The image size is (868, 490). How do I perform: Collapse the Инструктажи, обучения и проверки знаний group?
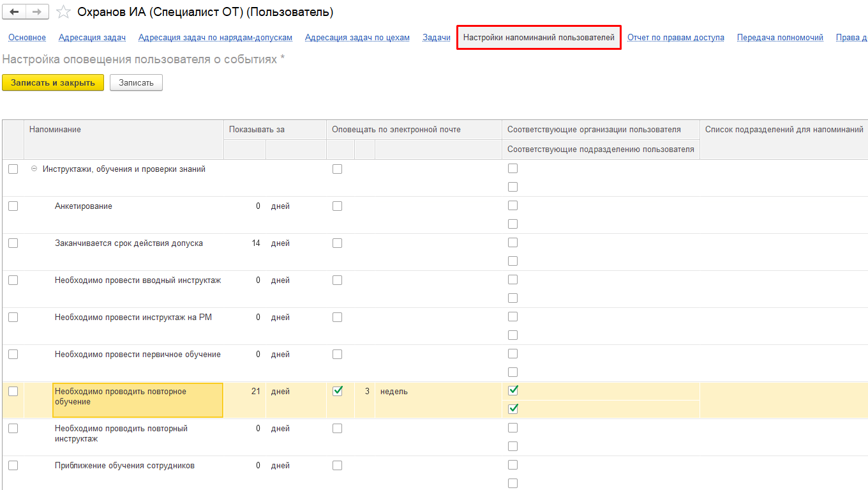(34, 169)
